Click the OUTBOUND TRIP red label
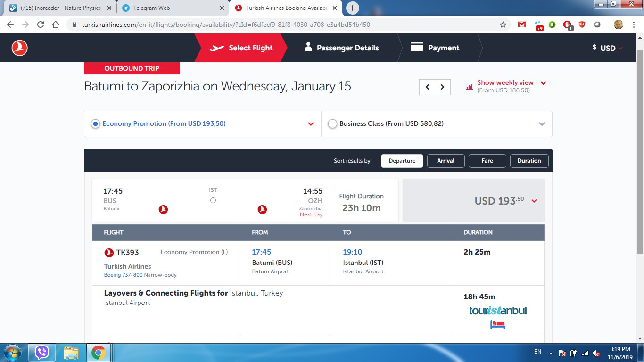Screen dimensions: 644x362 tap(132, 68)
